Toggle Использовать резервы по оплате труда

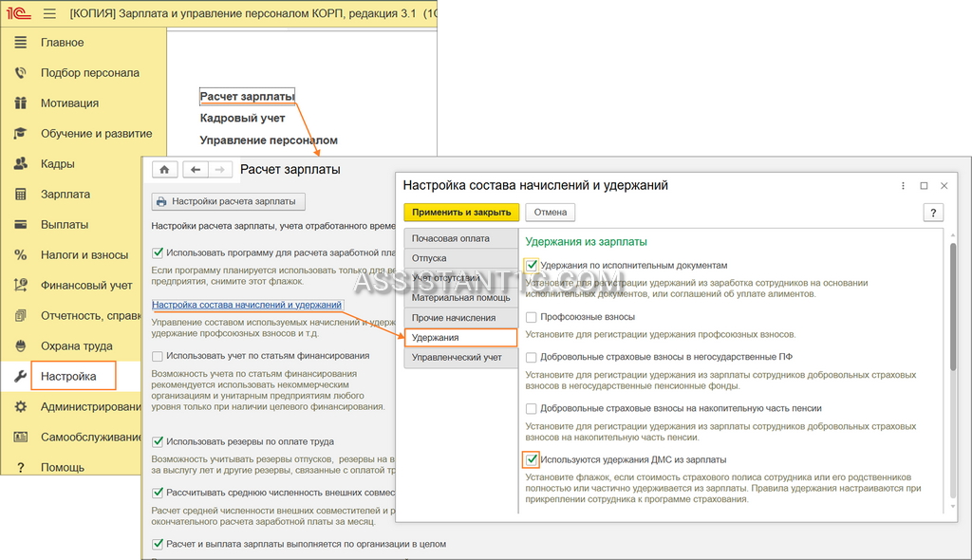pyautogui.click(x=158, y=441)
